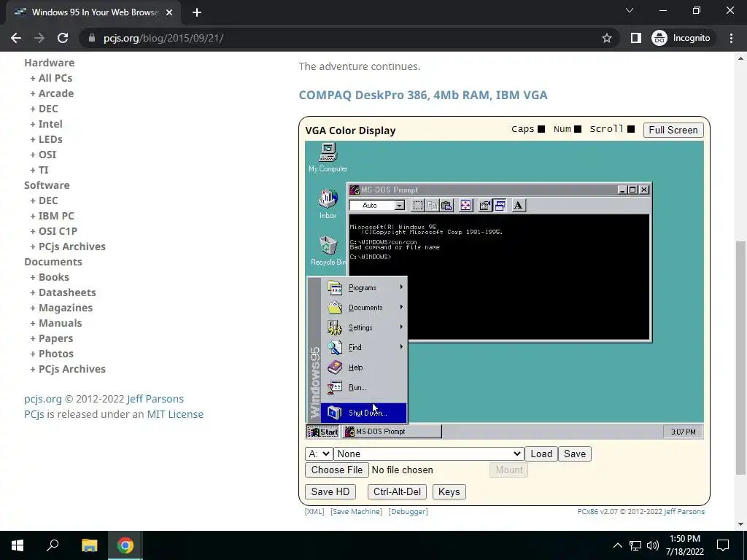Viewport: 747px width, 560px height.
Task: Open the MIT License link
Action: 175,414
